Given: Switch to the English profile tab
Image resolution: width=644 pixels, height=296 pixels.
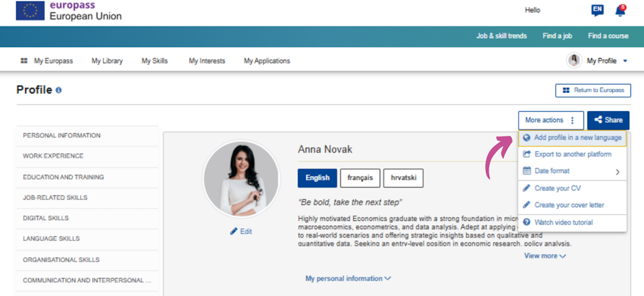Looking at the screenshot, I should [318, 178].
